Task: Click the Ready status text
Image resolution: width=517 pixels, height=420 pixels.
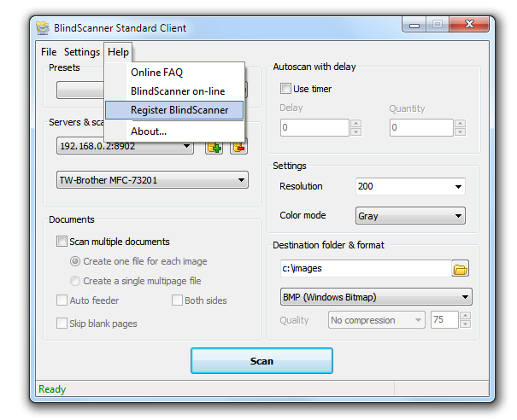Action: click(52, 389)
